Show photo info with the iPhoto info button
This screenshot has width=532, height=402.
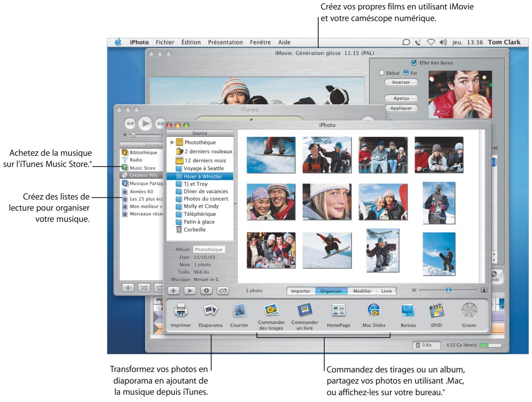click(x=207, y=291)
